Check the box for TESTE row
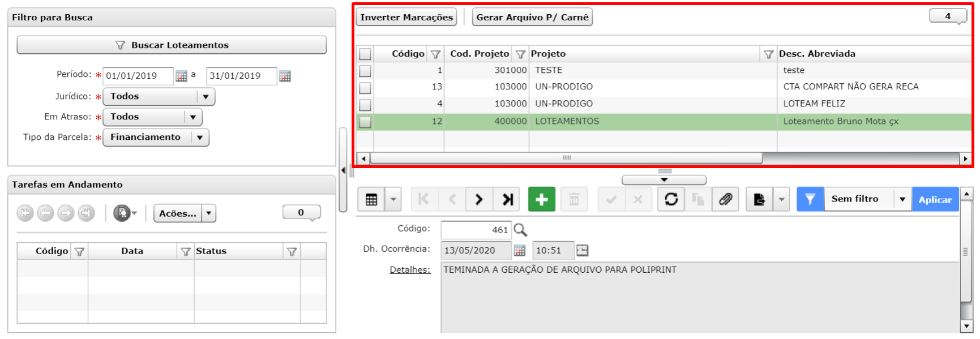The width and height of the screenshot is (980, 339). pos(365,71)
